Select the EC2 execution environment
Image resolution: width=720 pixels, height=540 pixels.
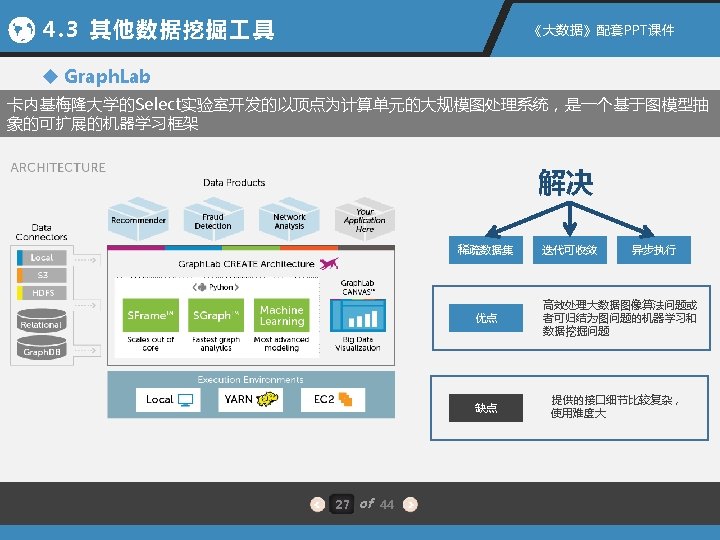(x=333, y=399)
